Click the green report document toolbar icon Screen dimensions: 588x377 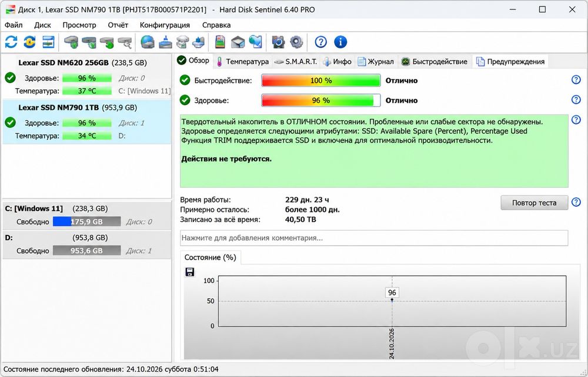click(x=220, y=42)
